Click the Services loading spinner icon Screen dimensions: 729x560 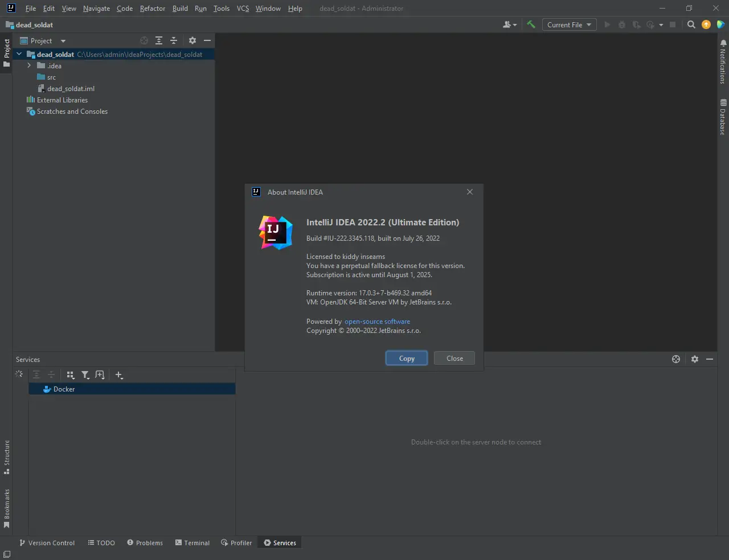pos(19,374)
